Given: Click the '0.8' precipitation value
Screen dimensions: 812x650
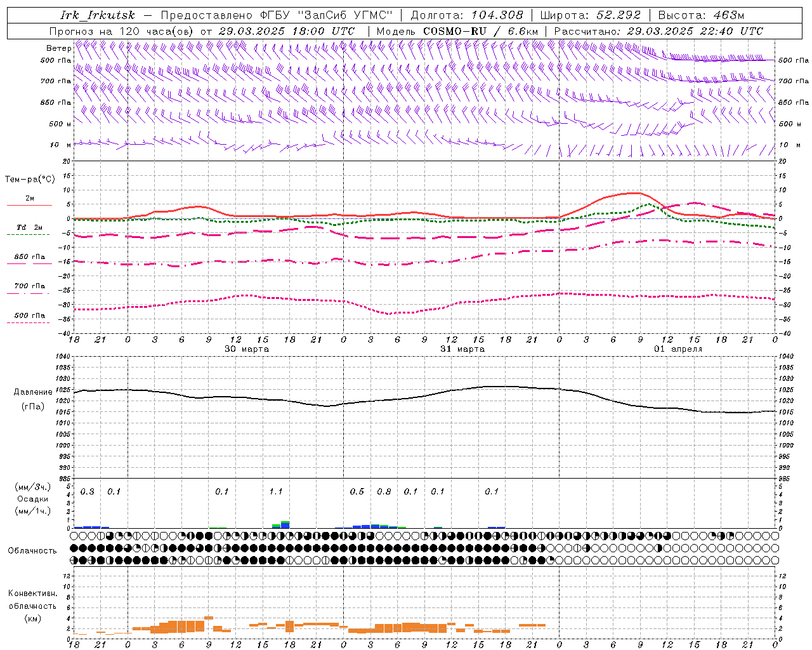Looking at the screenshot, I should point(384,491).
